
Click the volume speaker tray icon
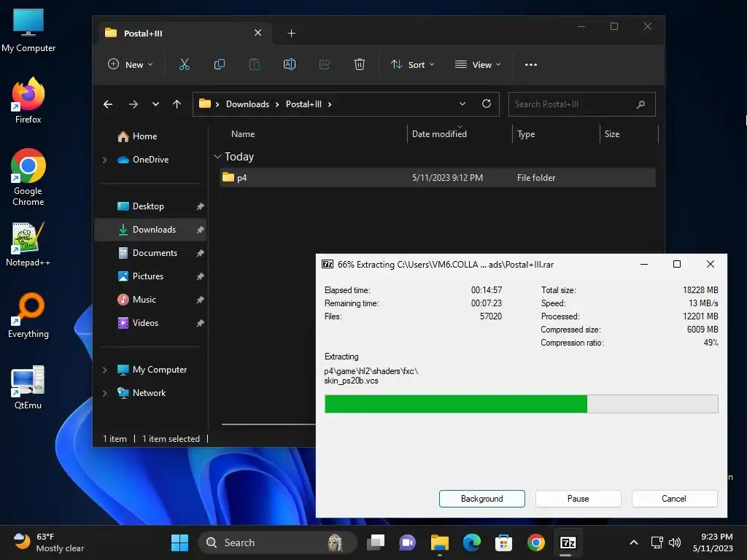click(x=675, y=542)
